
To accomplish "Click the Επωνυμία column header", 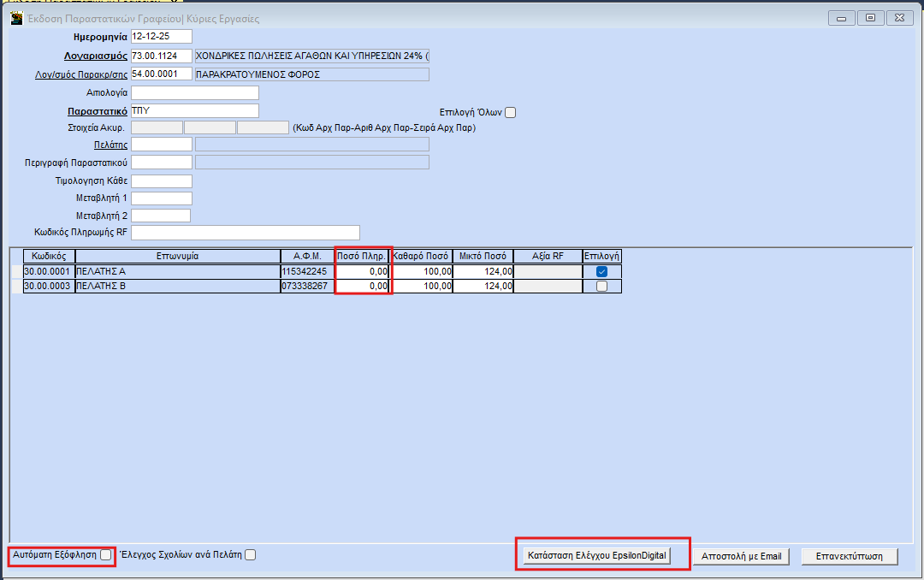I will coord(177,256).
